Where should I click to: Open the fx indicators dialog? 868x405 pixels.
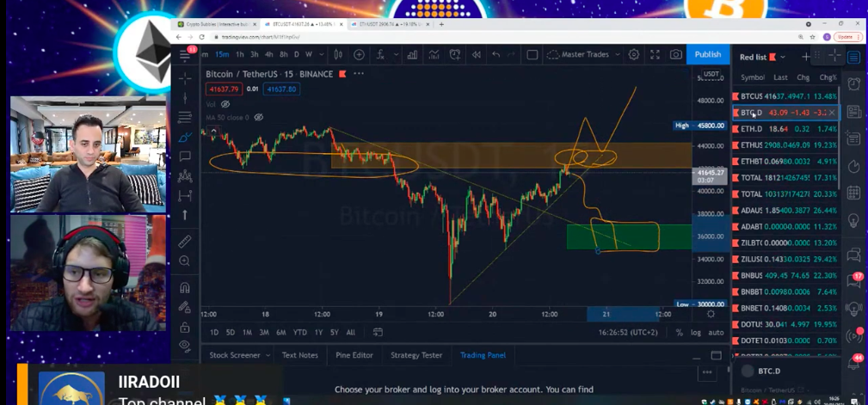coord(380,54)
